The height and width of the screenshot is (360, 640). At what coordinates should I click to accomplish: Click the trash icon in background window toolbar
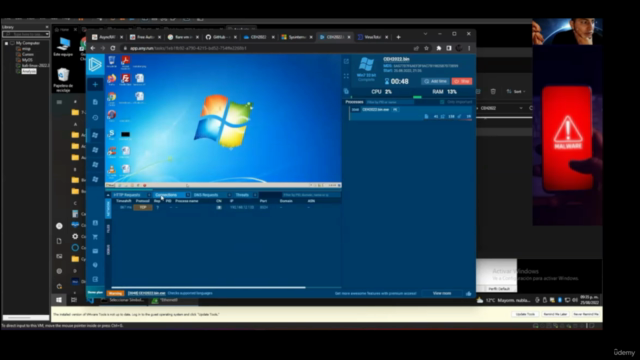[493, 91]
